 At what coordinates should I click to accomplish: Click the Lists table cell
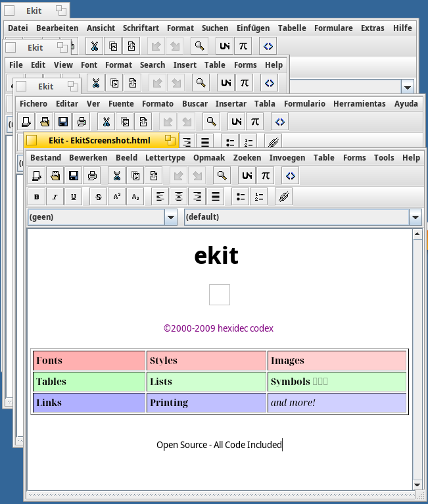[206, 382]
